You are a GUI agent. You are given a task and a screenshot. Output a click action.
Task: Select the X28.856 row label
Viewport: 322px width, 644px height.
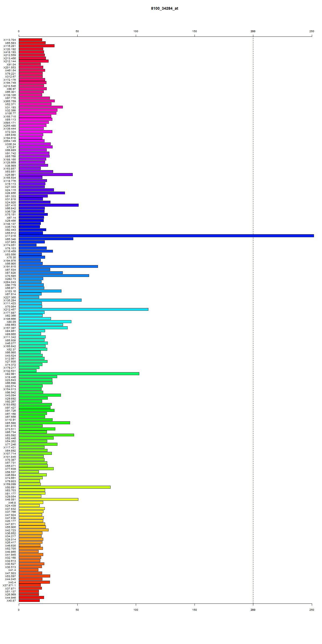pos(10,193)
